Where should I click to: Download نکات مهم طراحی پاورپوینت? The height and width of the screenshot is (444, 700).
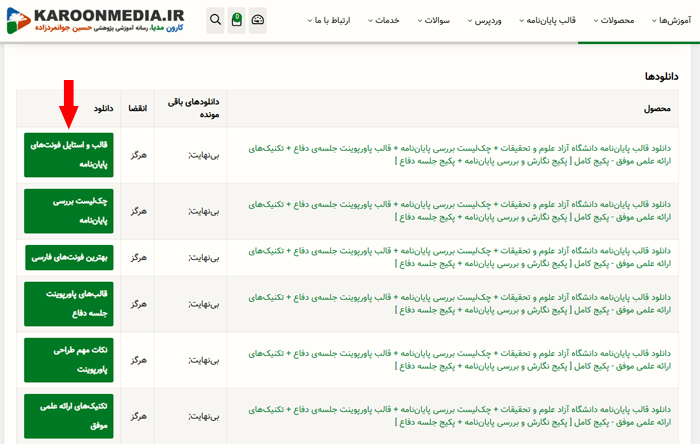tap(68, 359)
